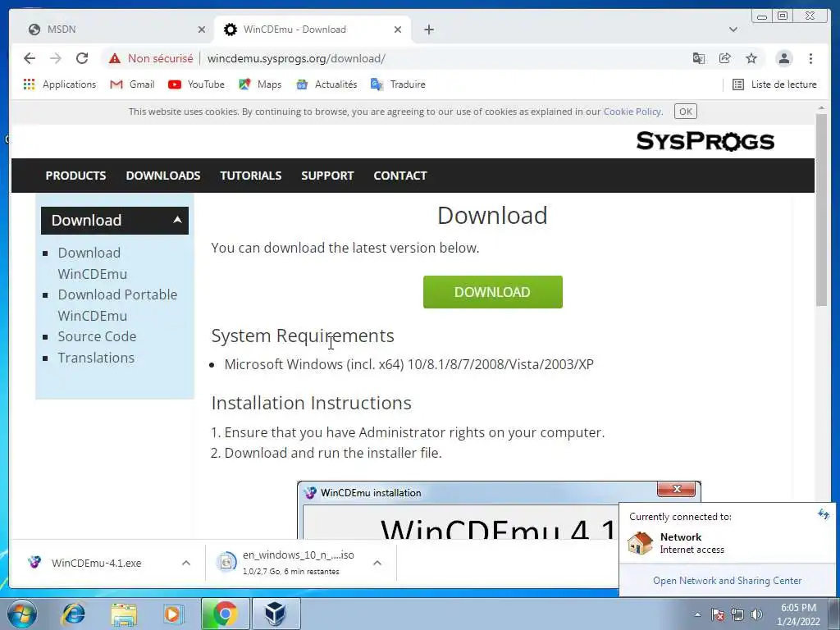Open the Download WinCDEmu sidebar link
840x630 pixels.
[x=92, y=263]
